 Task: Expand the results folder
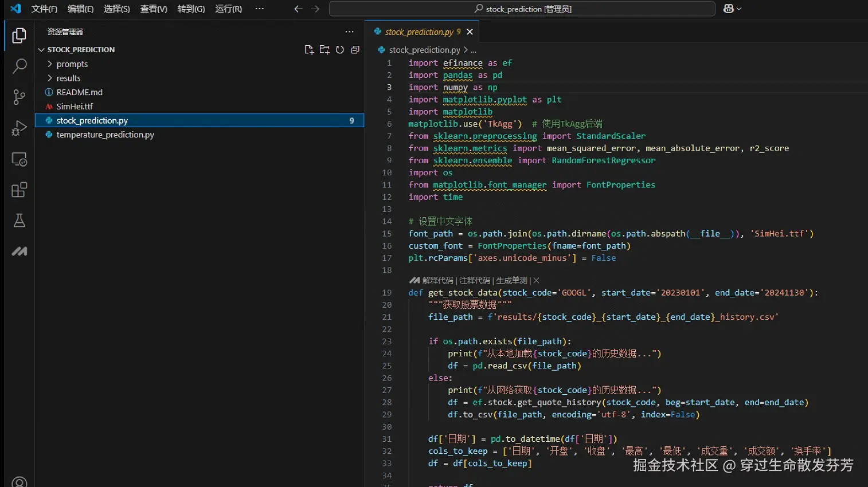[x=68, y=78]
